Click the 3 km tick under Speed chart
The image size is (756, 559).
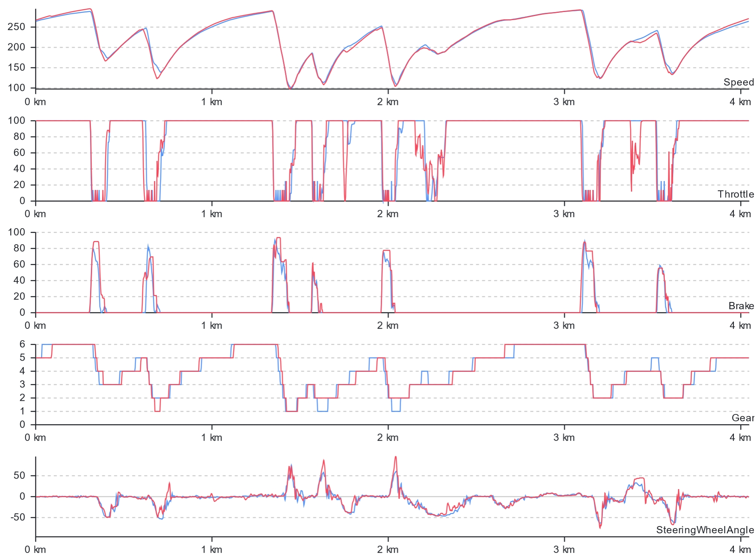(564, 102)
